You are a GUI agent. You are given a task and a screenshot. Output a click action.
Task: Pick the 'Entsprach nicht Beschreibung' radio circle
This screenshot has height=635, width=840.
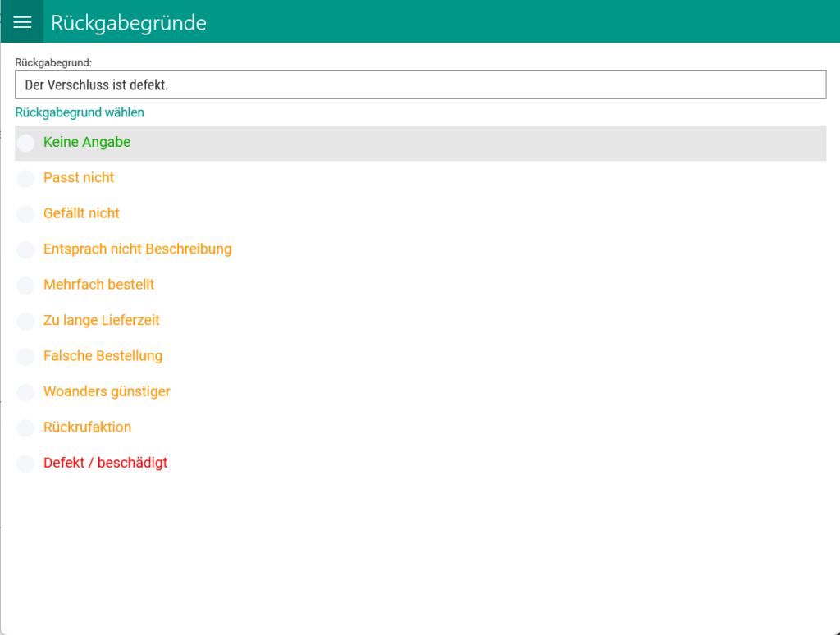(x=26, y=249)
